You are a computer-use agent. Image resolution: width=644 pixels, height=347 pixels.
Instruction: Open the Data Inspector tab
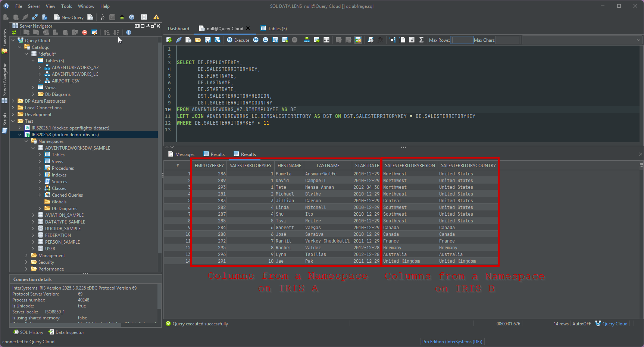pos(66,332)
